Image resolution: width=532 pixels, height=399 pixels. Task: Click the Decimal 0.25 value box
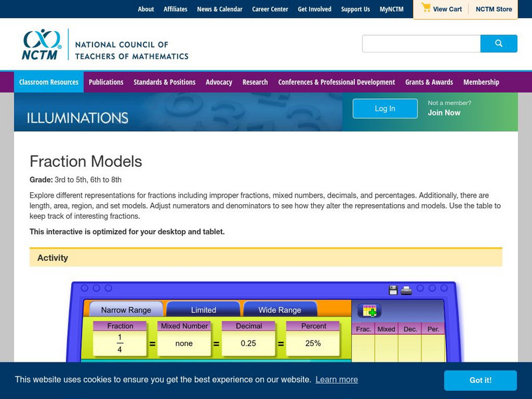click(x=248, y=343)
